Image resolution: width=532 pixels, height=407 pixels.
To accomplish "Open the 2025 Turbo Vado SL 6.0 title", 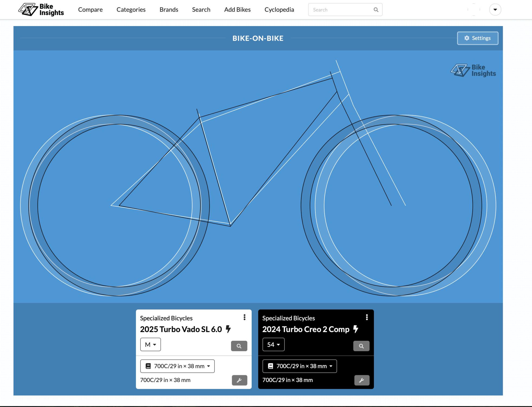I will tap(181, 329).
